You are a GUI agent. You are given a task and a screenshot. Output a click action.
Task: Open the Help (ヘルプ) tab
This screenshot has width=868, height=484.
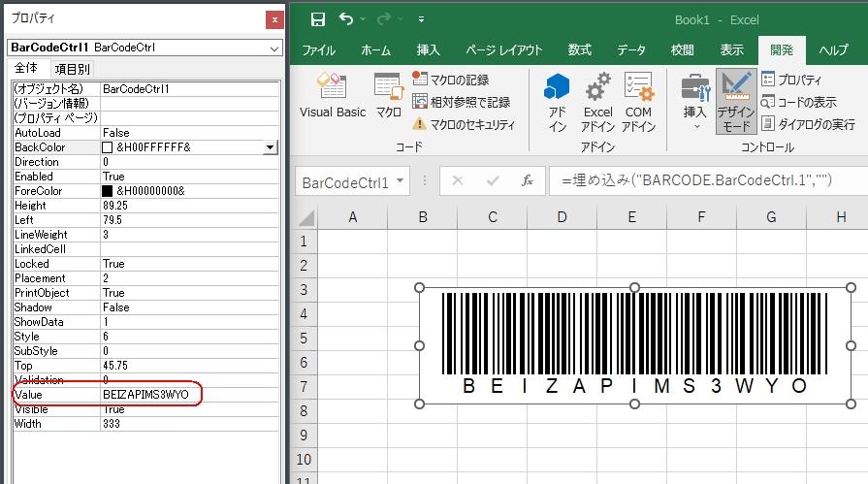834,49
